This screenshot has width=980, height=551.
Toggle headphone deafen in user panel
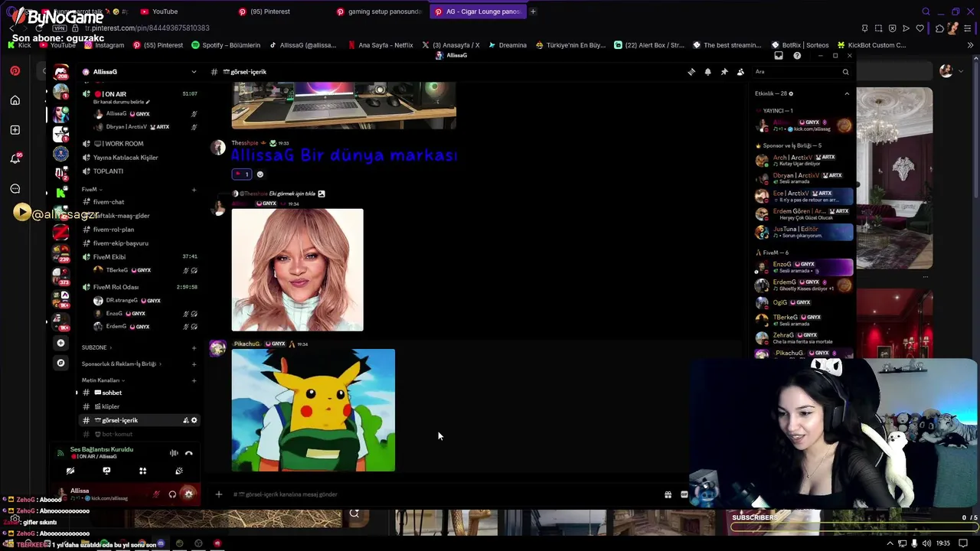(x=172, y=494)
